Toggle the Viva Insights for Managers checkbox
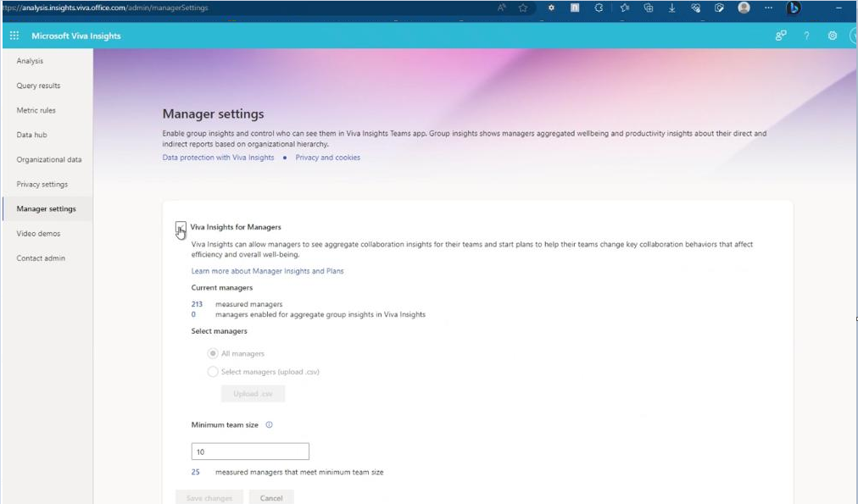The height and width of the screenshot is (504, 858). [181, 227]
